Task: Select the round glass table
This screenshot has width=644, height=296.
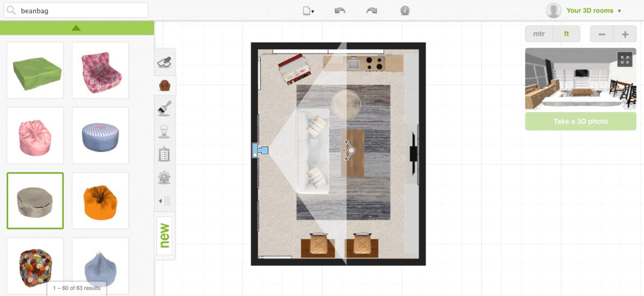Action: point(347,103)
